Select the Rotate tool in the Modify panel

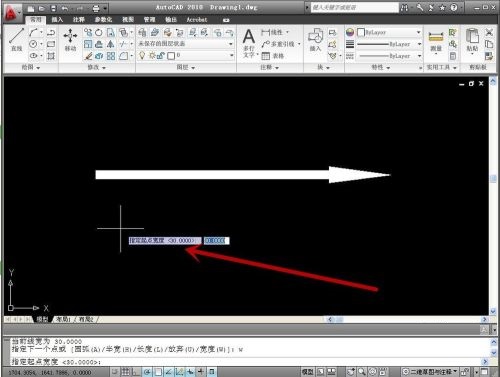[x=99, y=32]
